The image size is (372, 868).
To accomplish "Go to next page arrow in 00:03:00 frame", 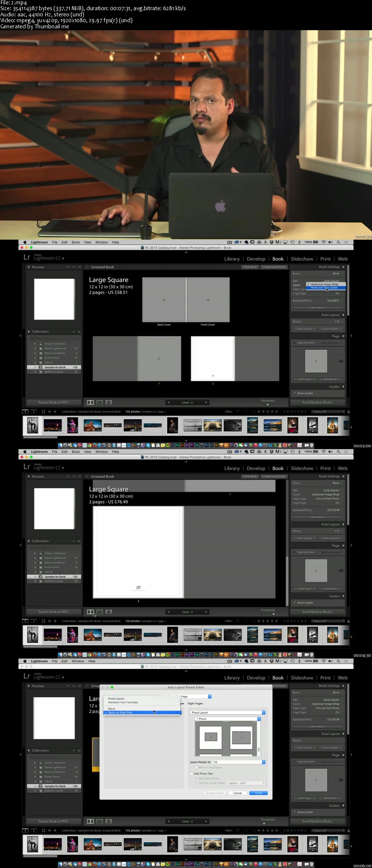I will 206,403.
